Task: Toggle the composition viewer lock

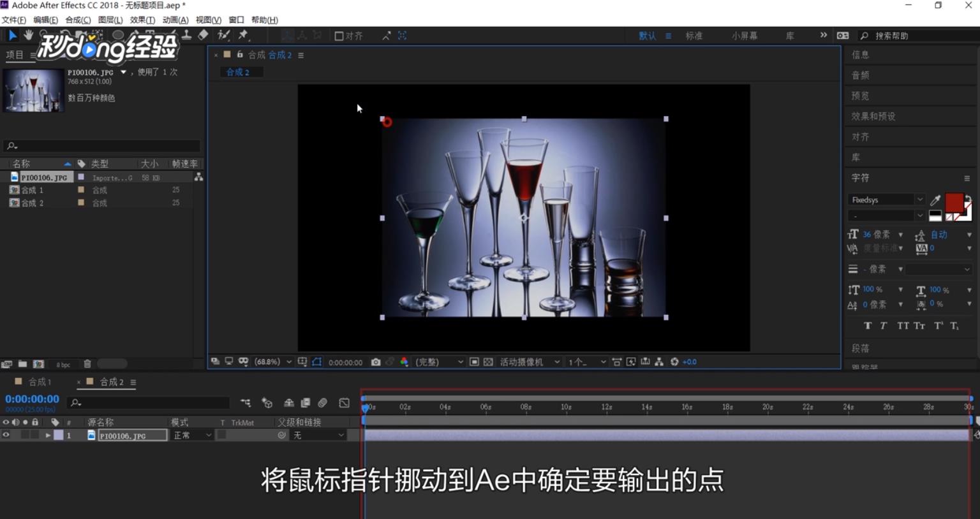Action: 240,55
